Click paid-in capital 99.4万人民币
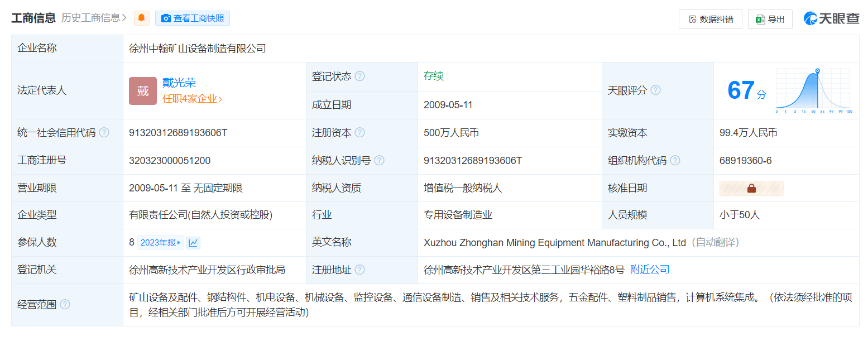Screen dimensions: 868x351 [x=749, y=133]
